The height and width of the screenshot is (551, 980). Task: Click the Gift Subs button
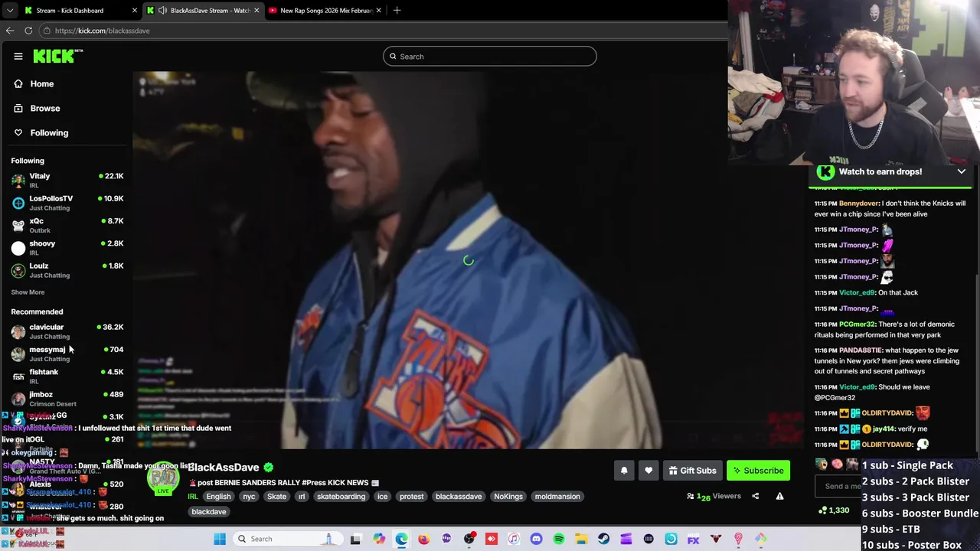(x=692, y=471)
